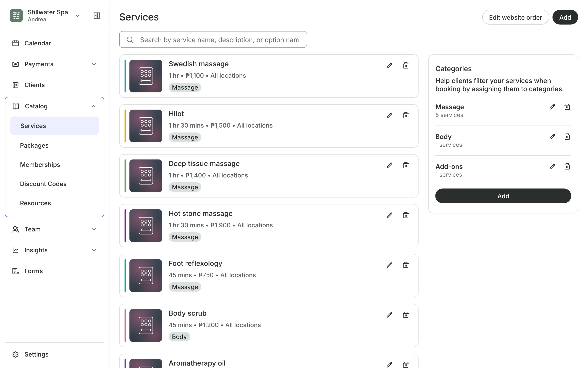588x368 pixels.
Task: Edit the Hilot service
Action: [x=389, y=115]
